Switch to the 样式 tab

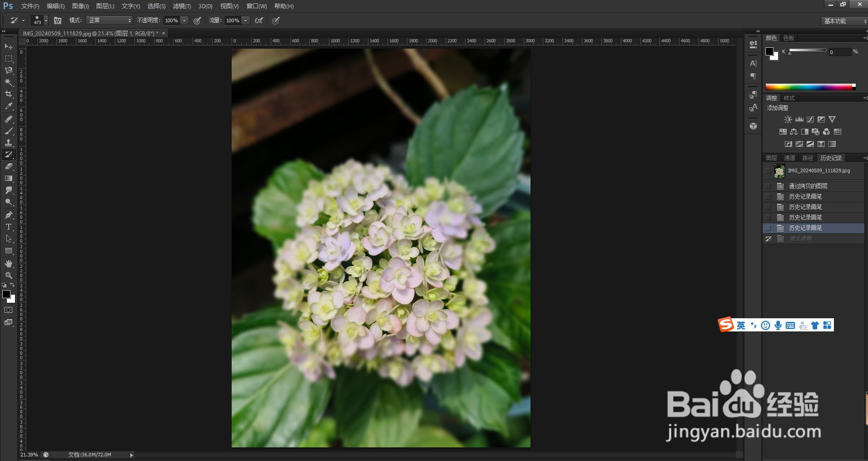click(789, 98)
